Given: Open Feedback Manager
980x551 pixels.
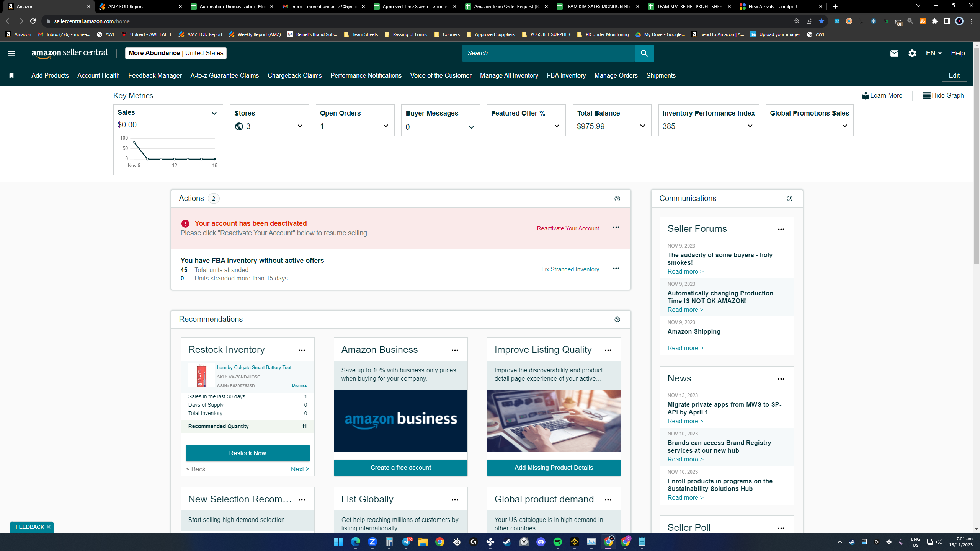Looking at the screenshot, I should coord(155,76).
